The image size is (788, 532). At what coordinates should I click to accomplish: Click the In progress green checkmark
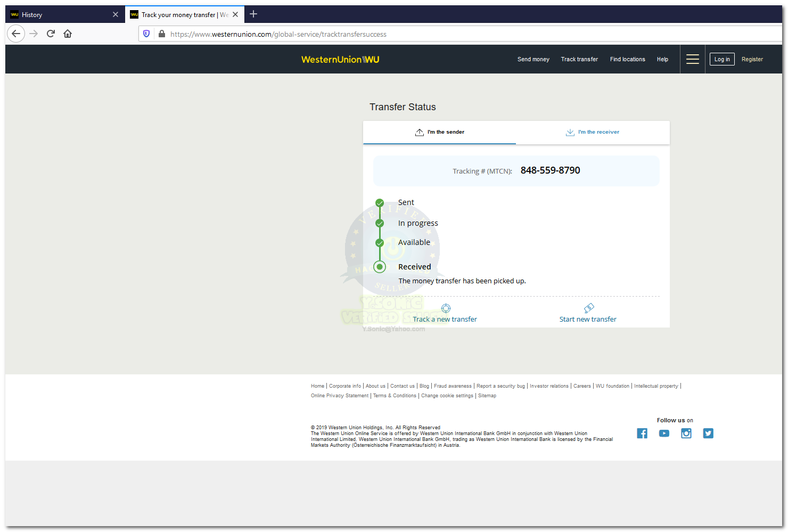(x=380, y=223)
